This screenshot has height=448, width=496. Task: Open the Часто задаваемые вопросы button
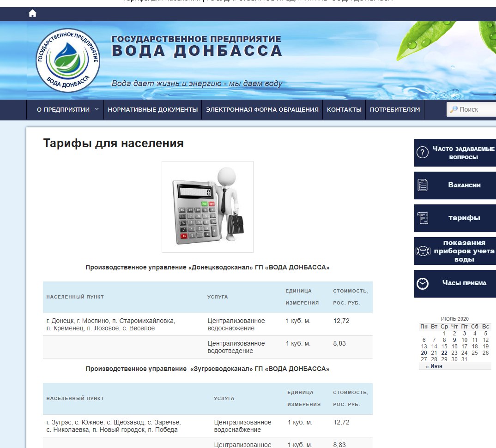(455, 153)
